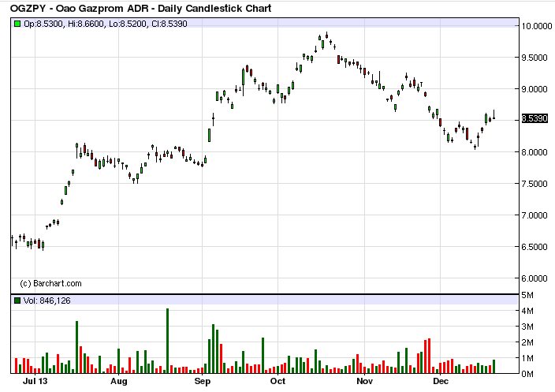This screenshot has width=555, height=392.
Task: Click the '6.5000' price axis label
Action: pos(535,247)
